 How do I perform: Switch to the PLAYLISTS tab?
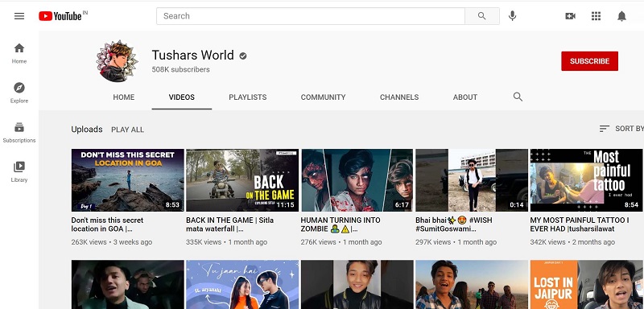248,97
